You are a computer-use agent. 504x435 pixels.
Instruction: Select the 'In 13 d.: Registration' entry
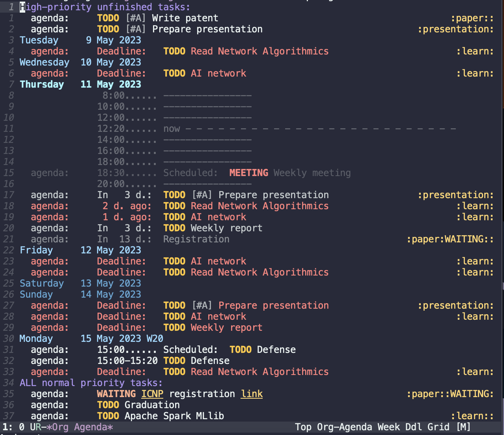(262, 239)
